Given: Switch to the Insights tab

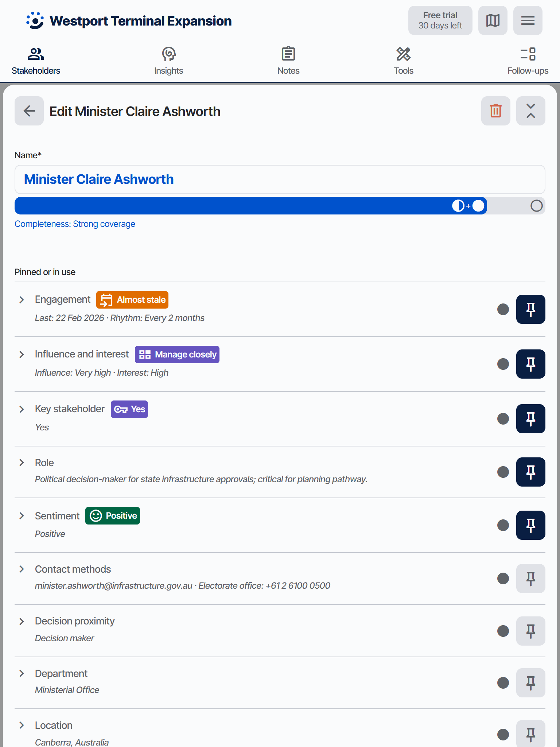Looking at the screenshot, I should (168, 61).
